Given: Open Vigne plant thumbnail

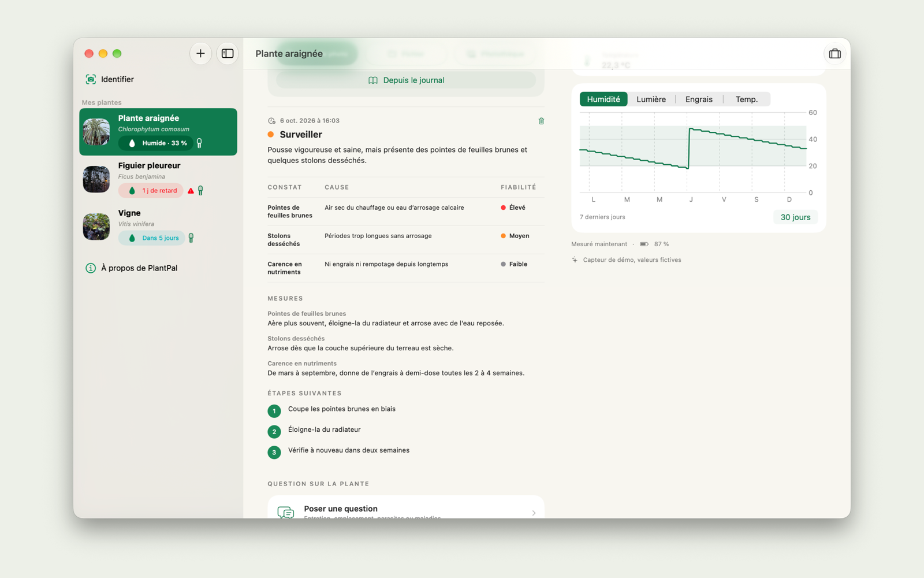Looking at the screenshot, I should (x=96, y=227).
